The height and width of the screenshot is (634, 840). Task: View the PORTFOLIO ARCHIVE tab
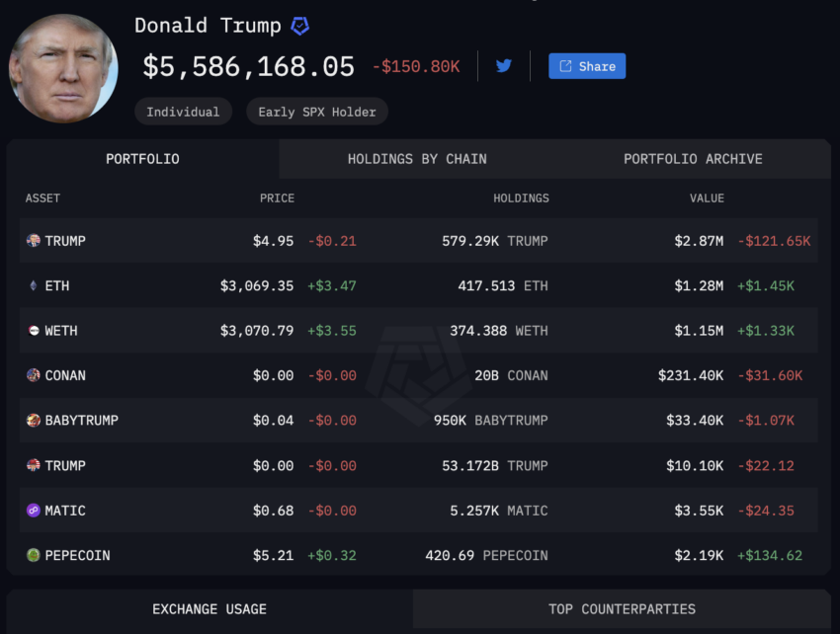[x=693, y=159]
